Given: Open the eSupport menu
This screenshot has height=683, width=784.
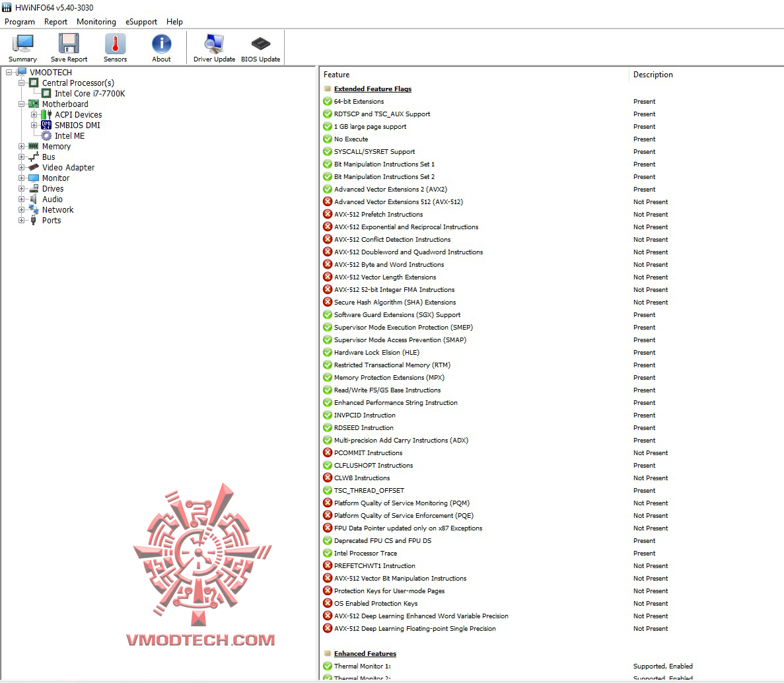Looking at the screenshot, I should pos(141,22).
